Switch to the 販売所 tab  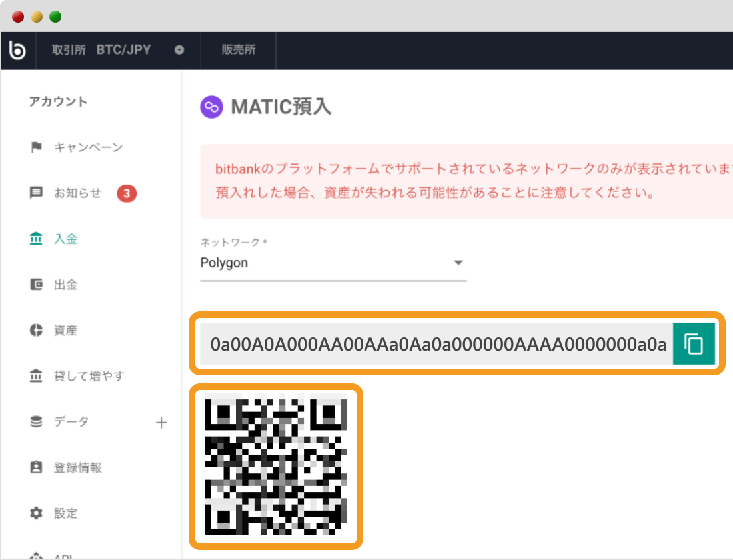click(x=239, y=50)
